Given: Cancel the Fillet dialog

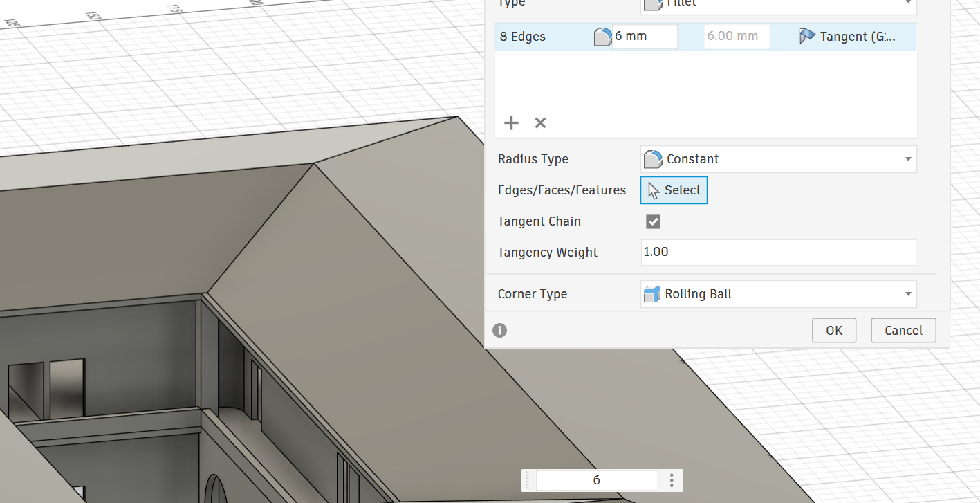Looking at the screenshot, I should tap(903, 330).
